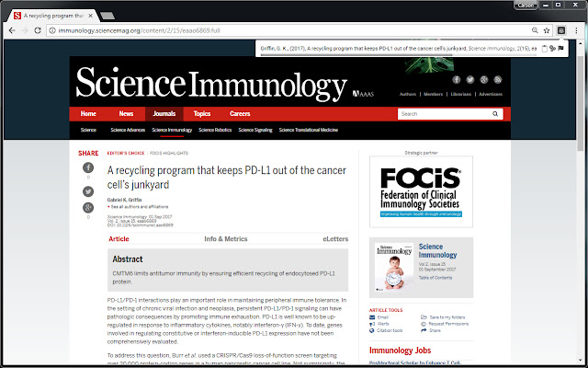The height and width of the screenshot is (368, 588).
Task: Click the page vertical scrollbar thumb
Action: tap(581, 103)
